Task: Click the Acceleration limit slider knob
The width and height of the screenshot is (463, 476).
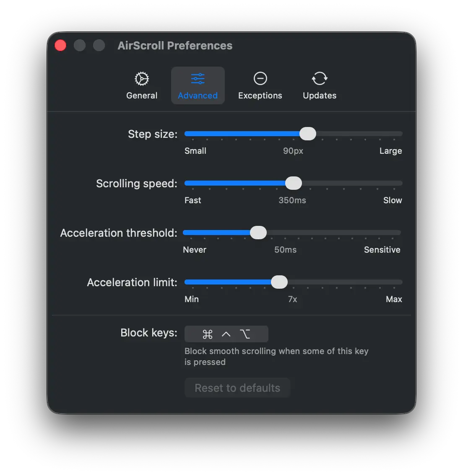Action: click(279, 282)
